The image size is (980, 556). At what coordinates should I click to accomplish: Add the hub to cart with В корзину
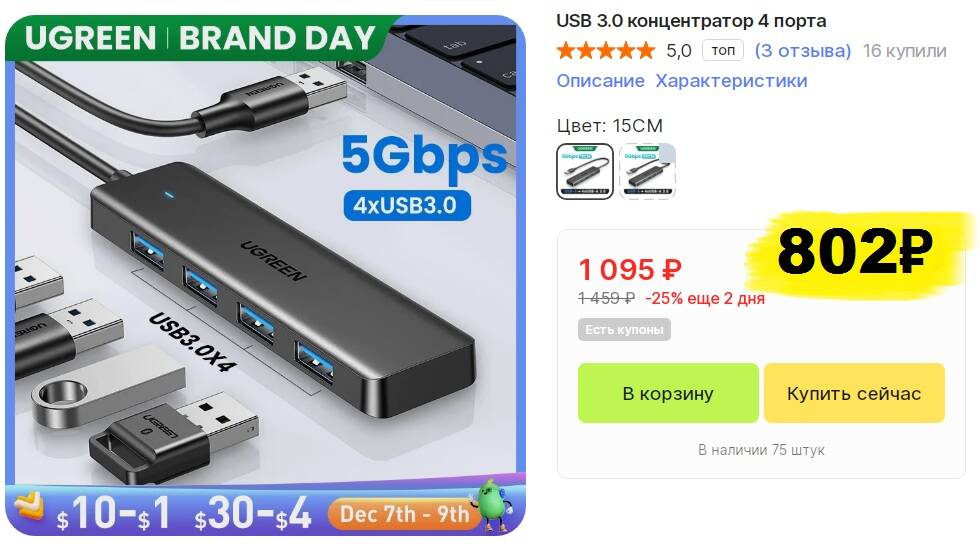point(668,393)
